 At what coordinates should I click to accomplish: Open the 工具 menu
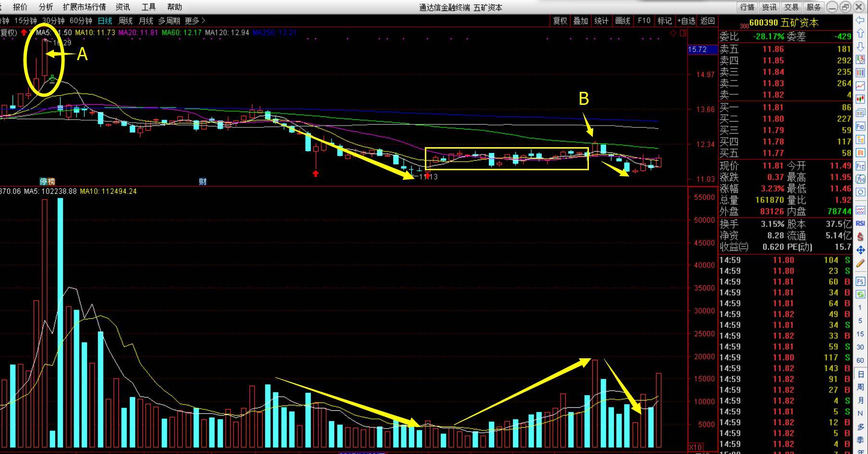pyautogui.click(x=149, y=7)
